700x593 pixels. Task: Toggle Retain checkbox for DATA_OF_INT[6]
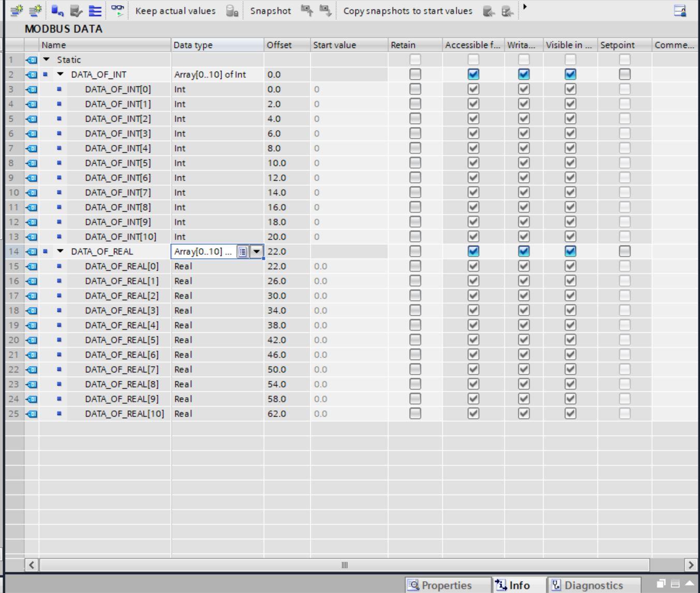click(x=415, y=178)
